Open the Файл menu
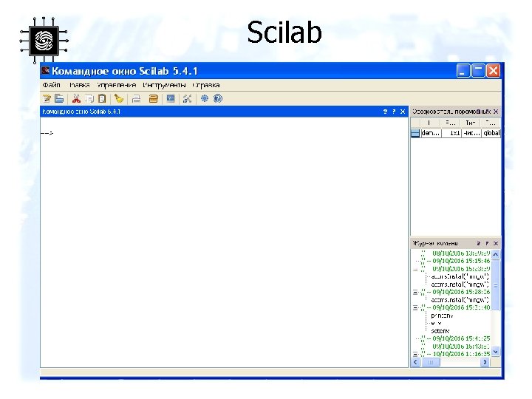The width and height of the screenshot is (532, 399). (52, 85)
